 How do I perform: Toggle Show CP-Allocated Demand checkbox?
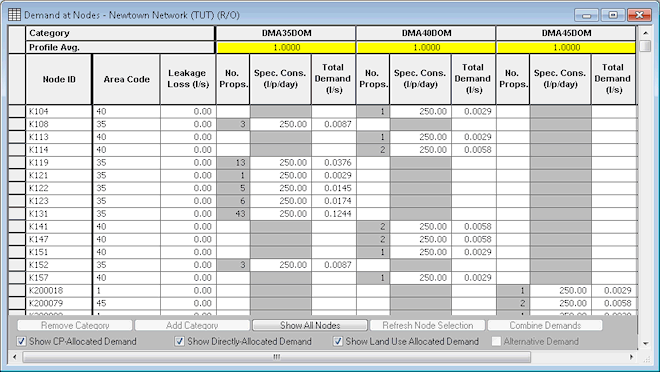21,341
